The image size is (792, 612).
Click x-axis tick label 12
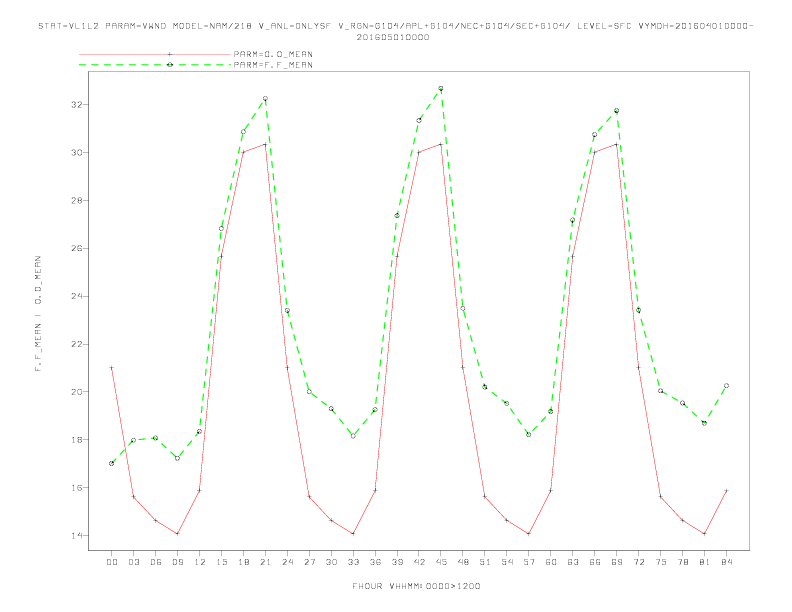[x=200, y=562]
